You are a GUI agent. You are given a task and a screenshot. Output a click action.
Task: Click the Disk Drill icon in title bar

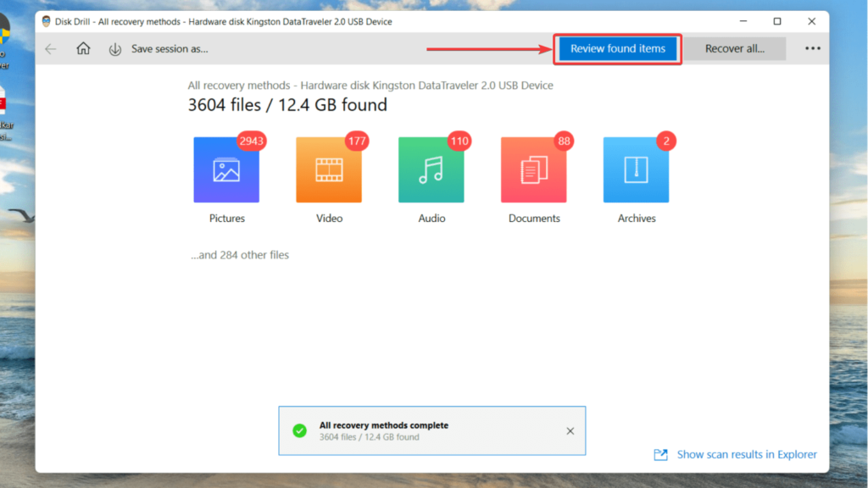(47, 20)
